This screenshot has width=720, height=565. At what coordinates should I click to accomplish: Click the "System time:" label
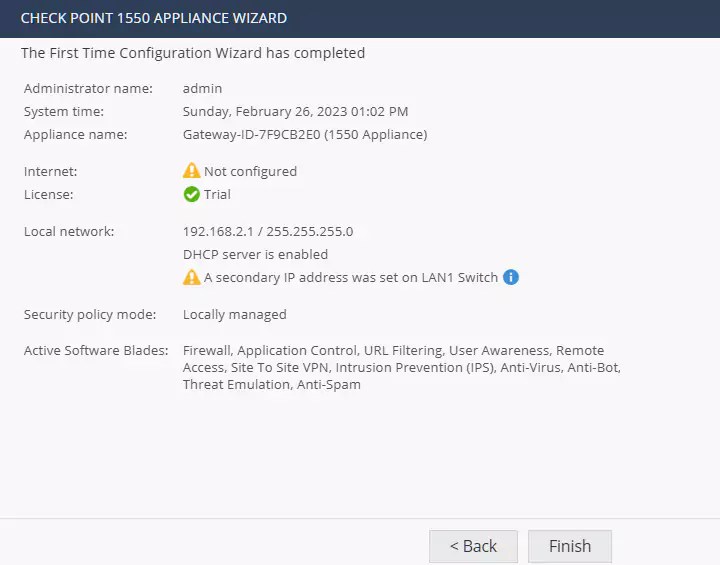(x=64, y=112)
